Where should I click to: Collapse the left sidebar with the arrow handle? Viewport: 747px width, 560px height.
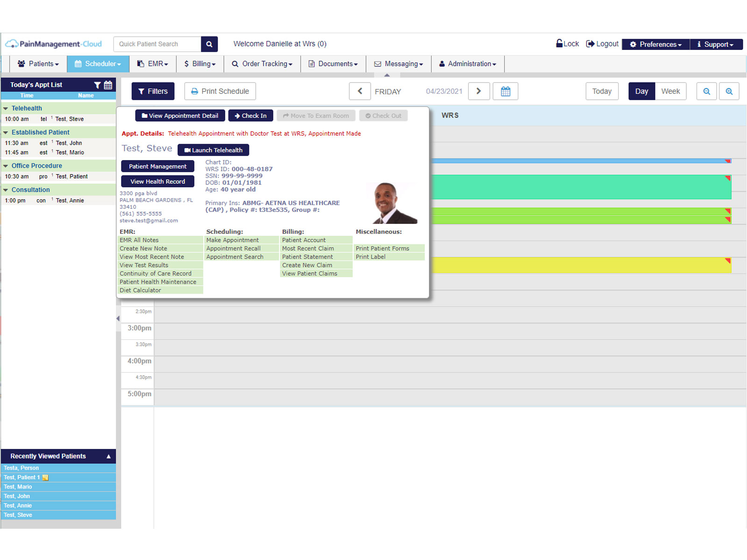point(118,318)
